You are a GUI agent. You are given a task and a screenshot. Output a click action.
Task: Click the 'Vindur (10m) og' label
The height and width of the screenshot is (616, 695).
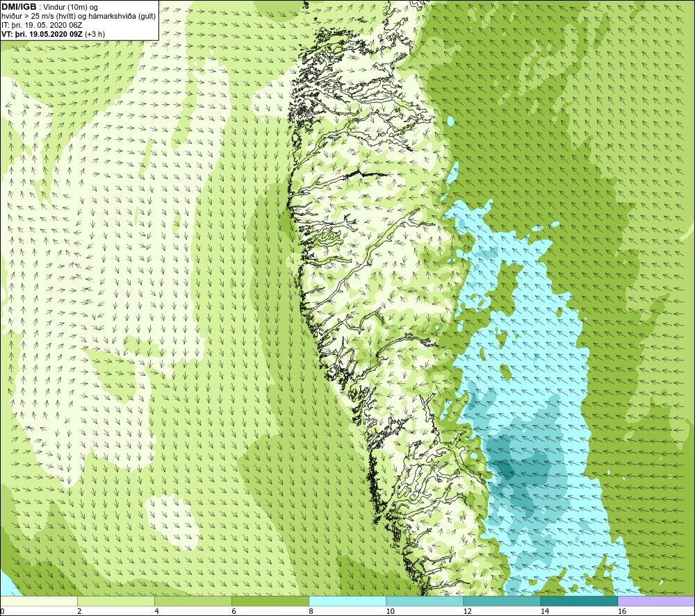tap(70, 8)
